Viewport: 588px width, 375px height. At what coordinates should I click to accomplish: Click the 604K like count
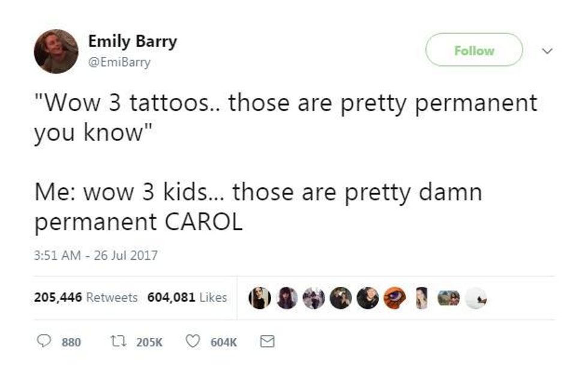click(x=224, y=343)
